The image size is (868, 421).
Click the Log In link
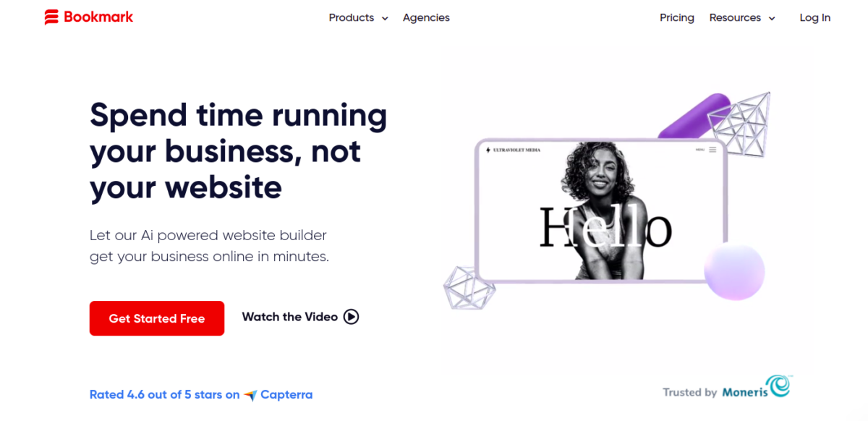tap(815, 17)
